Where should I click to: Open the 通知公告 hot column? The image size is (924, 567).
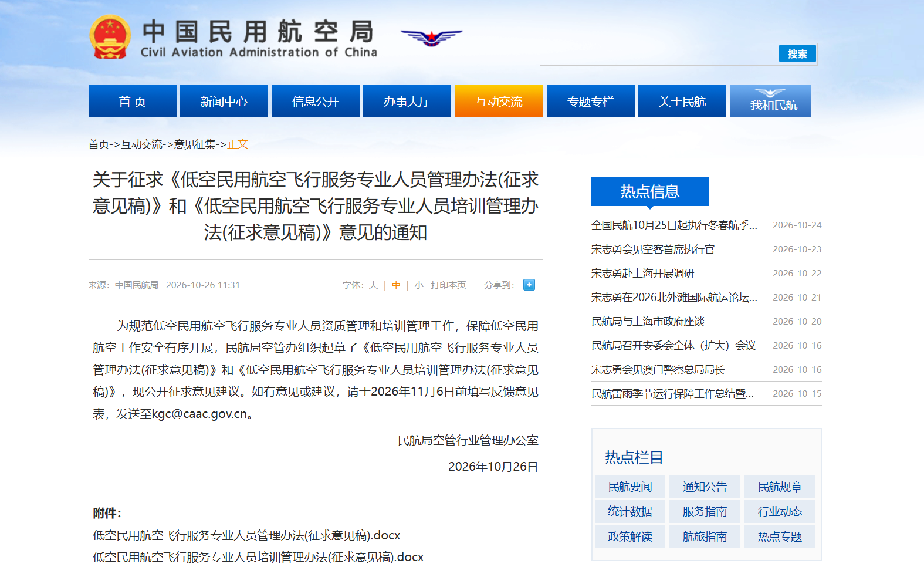[705, 487]
